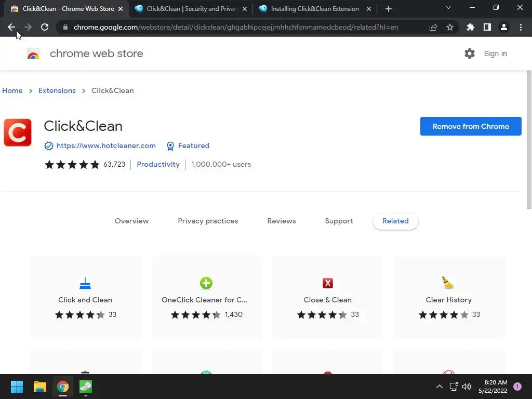Open File Explorer from the taskbar

click(39, 387)
